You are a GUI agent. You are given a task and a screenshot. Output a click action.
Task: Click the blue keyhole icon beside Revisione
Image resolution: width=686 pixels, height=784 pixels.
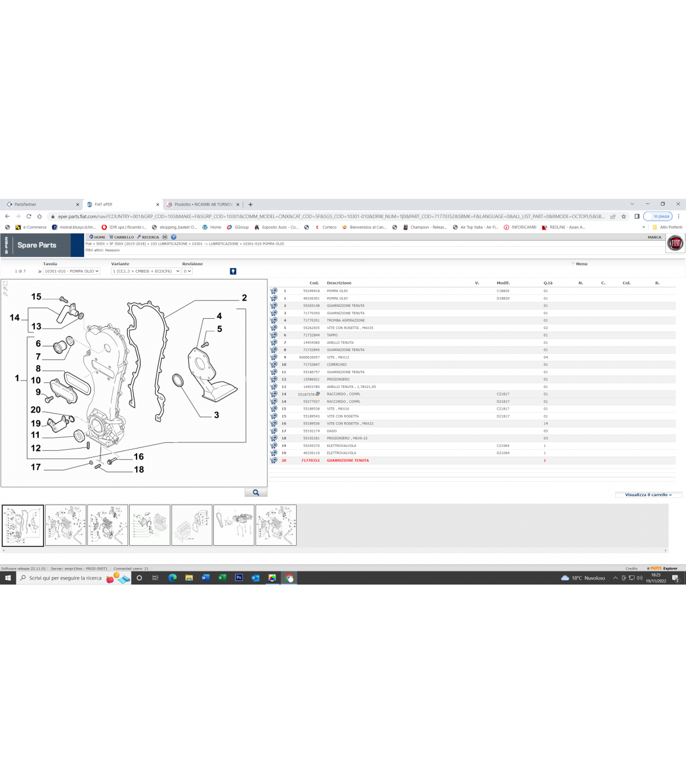point(233,271)
